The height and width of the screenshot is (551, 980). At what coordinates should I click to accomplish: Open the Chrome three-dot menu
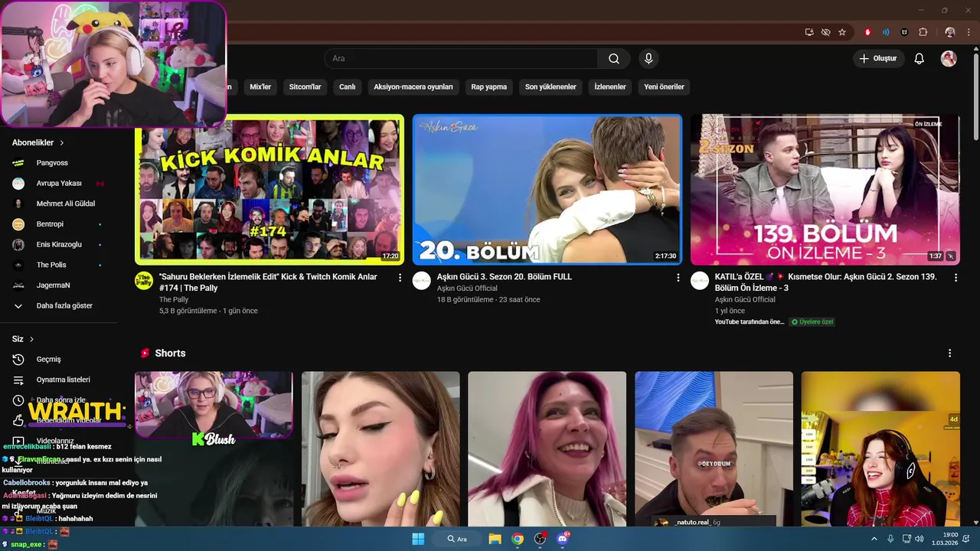(970, 32)
